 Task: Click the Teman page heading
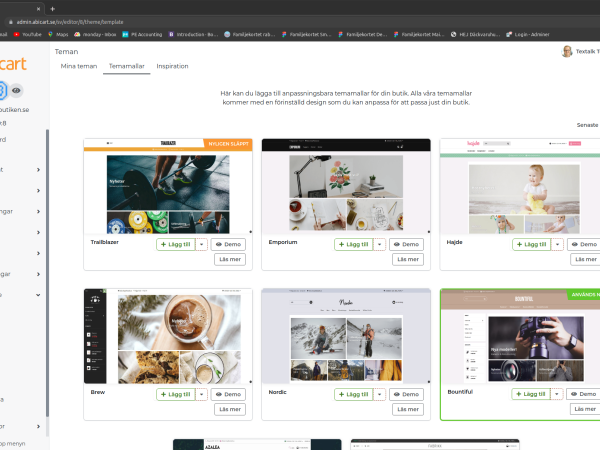point(66,52)
